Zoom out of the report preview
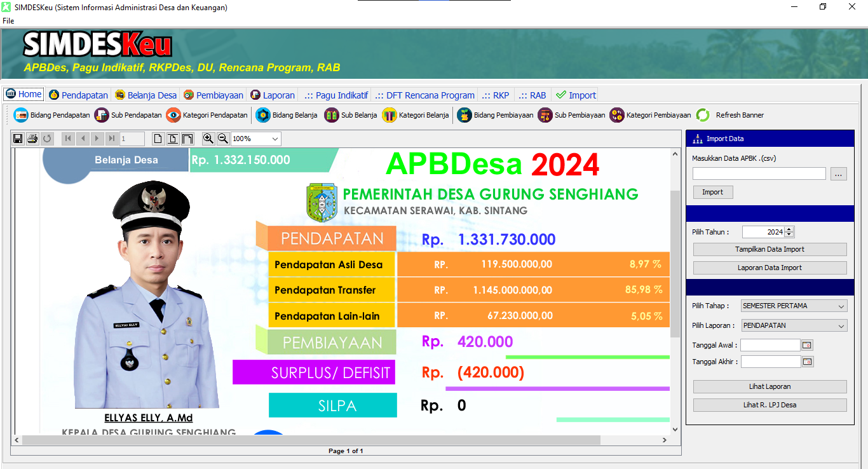 pyautogui.click(x=222, y=139)
